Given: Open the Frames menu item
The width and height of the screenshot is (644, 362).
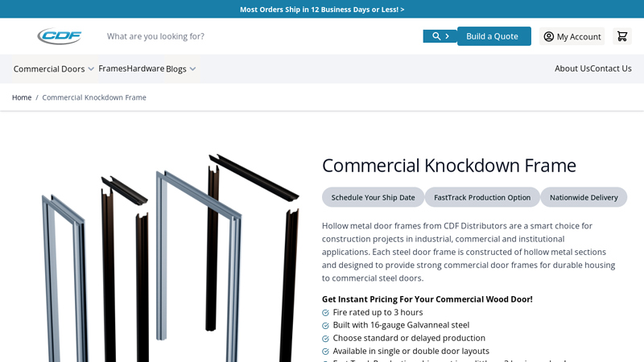Looking at the screenshot, I should pos(112,68).
